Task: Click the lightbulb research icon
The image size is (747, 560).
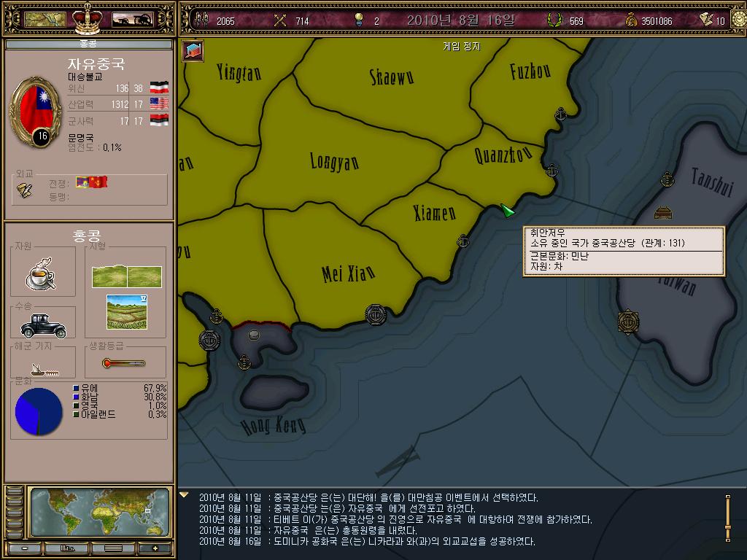Action: point(359,20)
